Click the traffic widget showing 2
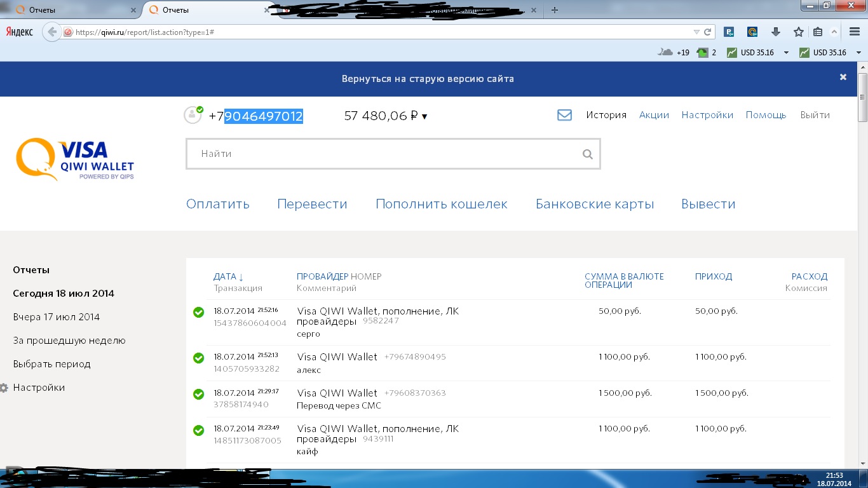Viewport: 868px width, 488px height. (x=707, y=52)
